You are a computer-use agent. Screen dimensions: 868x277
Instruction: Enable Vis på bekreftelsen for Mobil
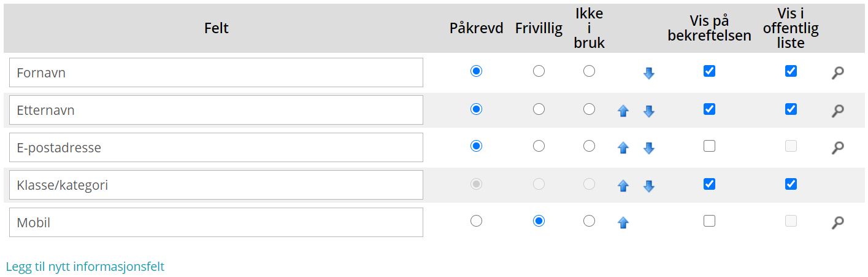click(x=709, y=221)
